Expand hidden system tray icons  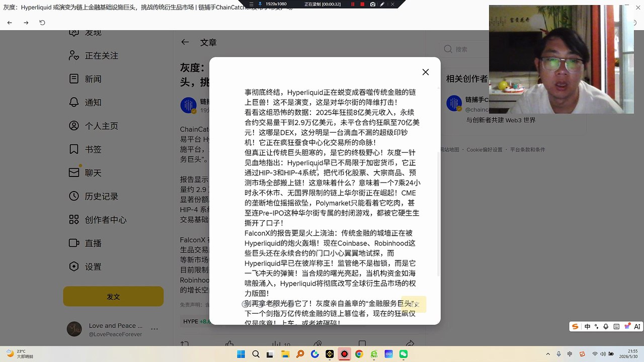[x=548, y=354]
